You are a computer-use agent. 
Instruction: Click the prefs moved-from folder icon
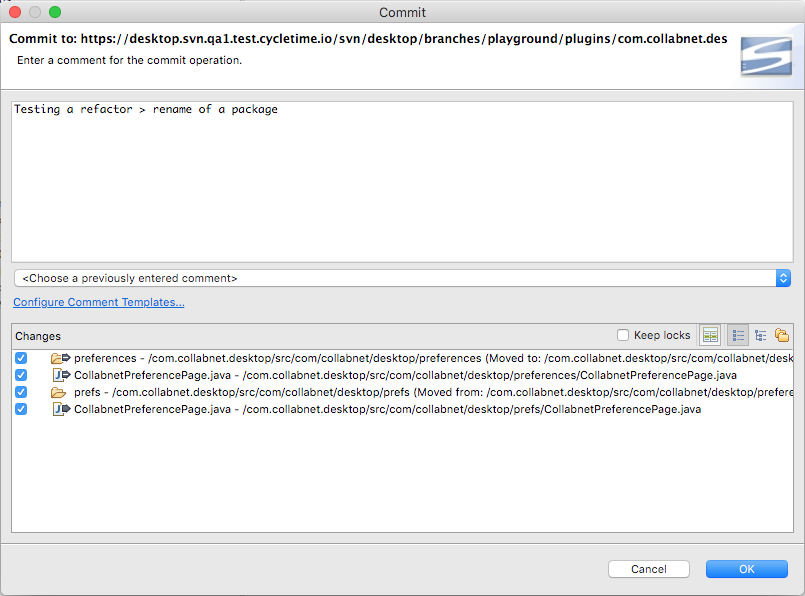58,391
